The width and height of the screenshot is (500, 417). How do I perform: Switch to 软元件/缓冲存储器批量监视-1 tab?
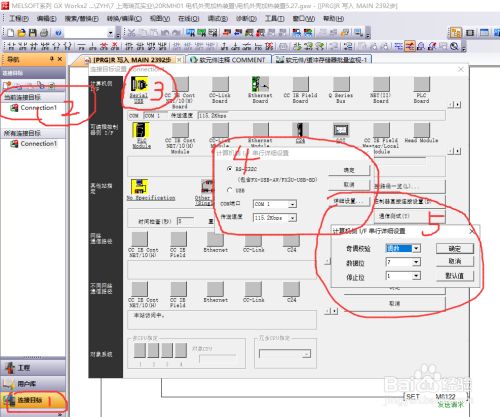click(322, 60)
